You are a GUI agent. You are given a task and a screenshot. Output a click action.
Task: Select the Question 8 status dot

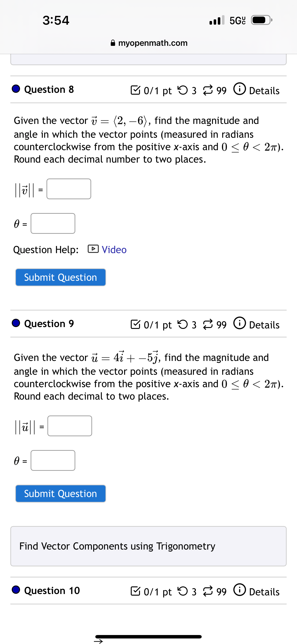[15, 89]
